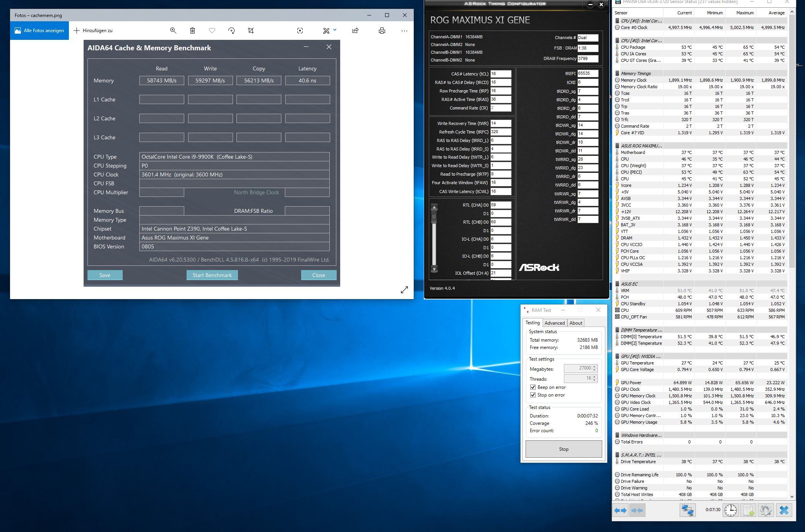Click HWiNFO reset clock icon
Viewport: 805px width, 532px height.
click(x=730, y=510)
